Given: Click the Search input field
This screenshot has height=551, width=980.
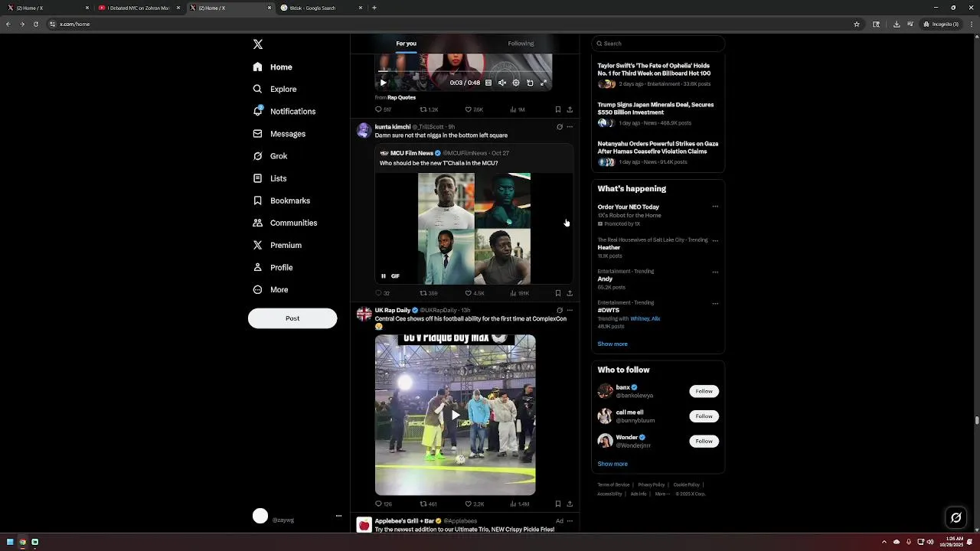Looking at the screenshot, I should coord(658,44).
